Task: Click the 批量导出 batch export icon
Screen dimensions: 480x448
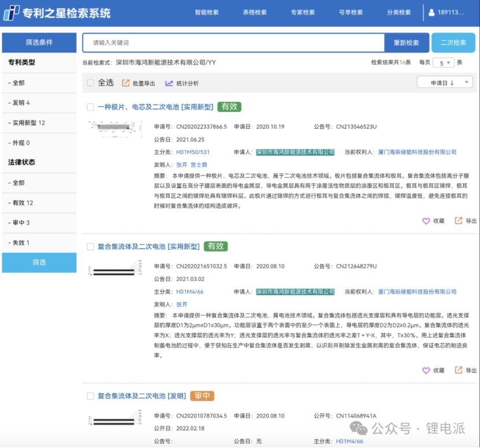Action: tap(125, 83)
